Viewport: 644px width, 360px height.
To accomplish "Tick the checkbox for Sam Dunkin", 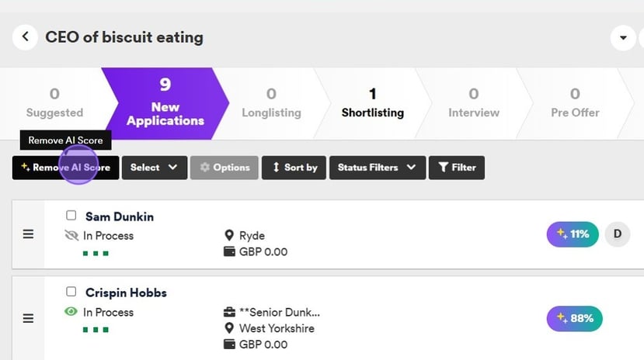I will 71,216.
